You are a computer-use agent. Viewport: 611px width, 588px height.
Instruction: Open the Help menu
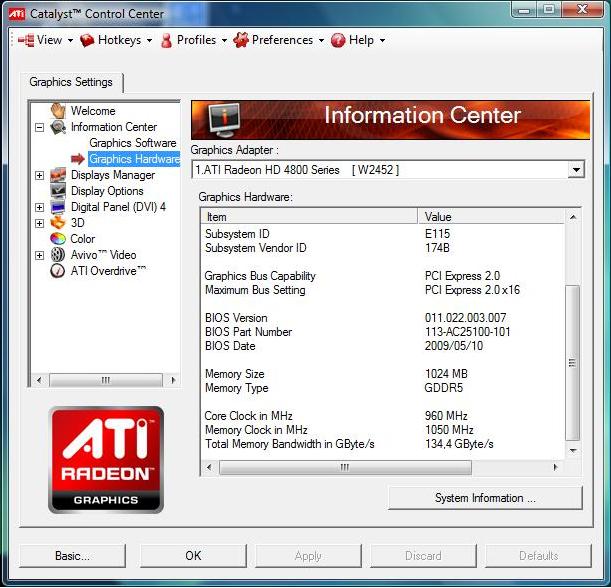tap(358, 40)
